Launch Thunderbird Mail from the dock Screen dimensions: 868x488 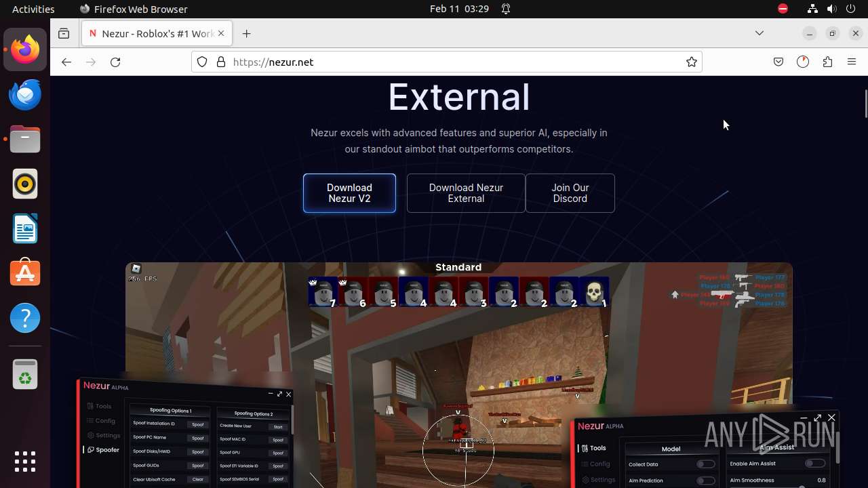(25, 94)
